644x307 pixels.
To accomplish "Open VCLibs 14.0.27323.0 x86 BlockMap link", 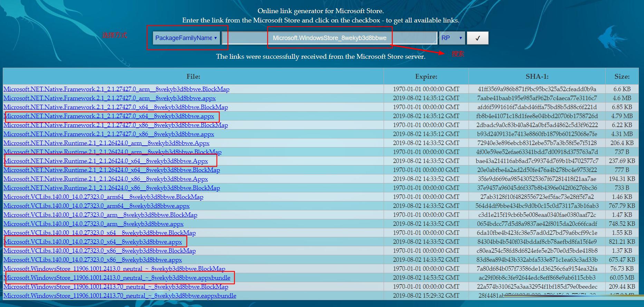I will [99, 251].
